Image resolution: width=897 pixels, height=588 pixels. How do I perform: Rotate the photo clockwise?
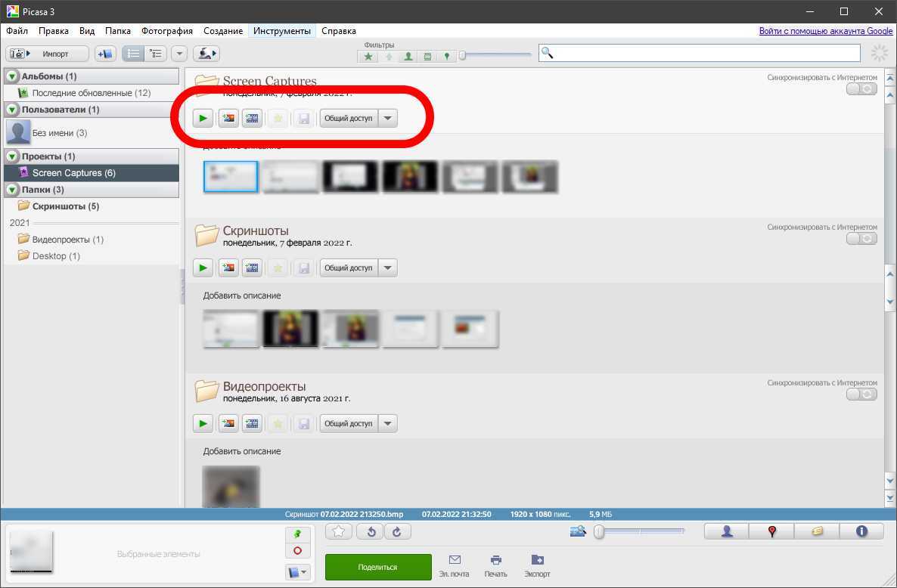397,532
